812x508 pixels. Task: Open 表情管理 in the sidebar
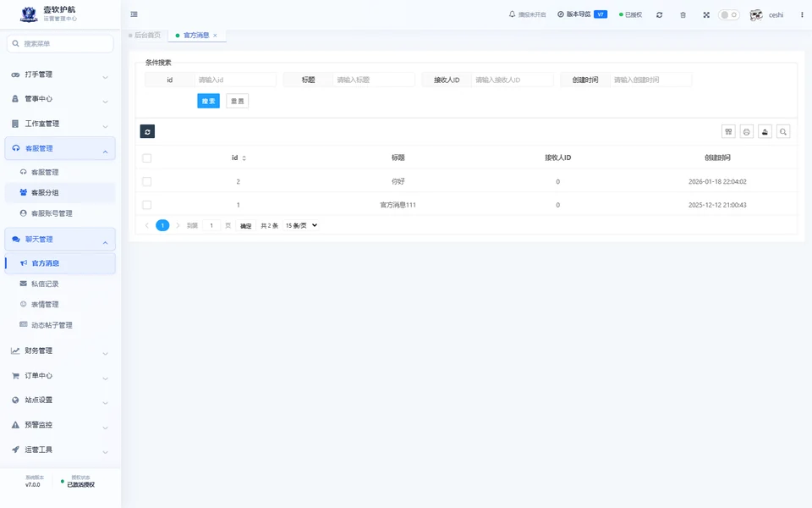click(60, 305)
